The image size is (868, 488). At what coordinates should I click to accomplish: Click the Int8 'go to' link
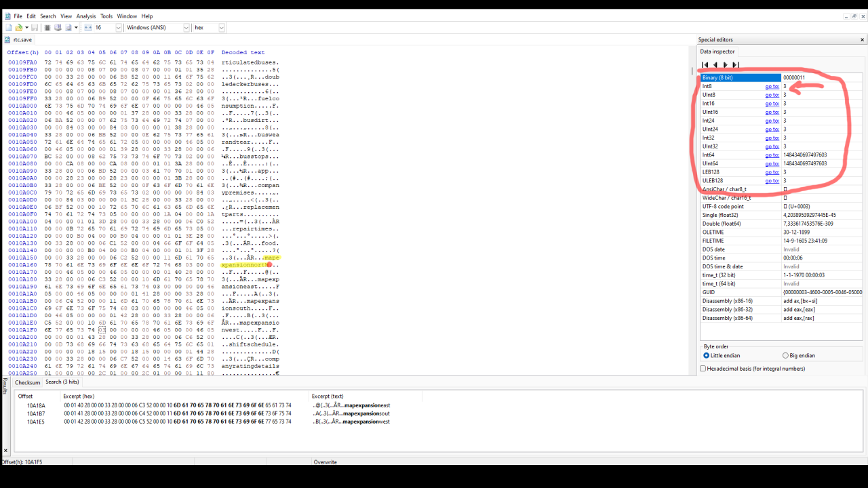click(772, 87)
